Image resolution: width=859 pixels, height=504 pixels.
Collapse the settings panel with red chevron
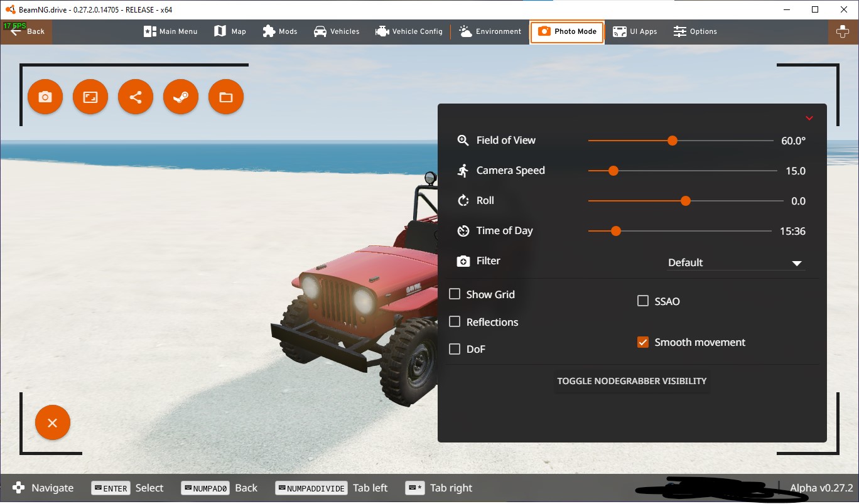pyautogui.click(x=809, y=118)
